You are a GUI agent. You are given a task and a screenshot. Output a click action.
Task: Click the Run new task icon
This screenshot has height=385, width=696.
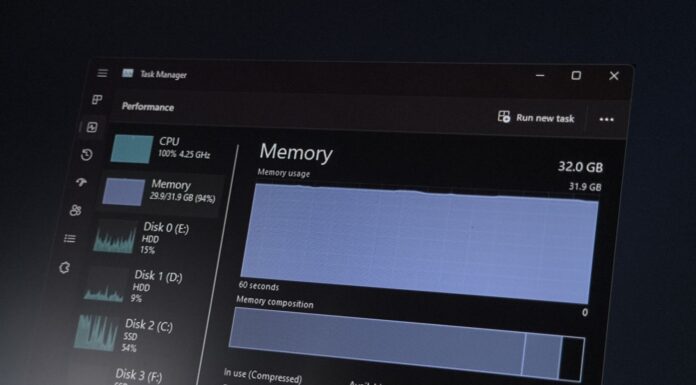click(504, 117)
